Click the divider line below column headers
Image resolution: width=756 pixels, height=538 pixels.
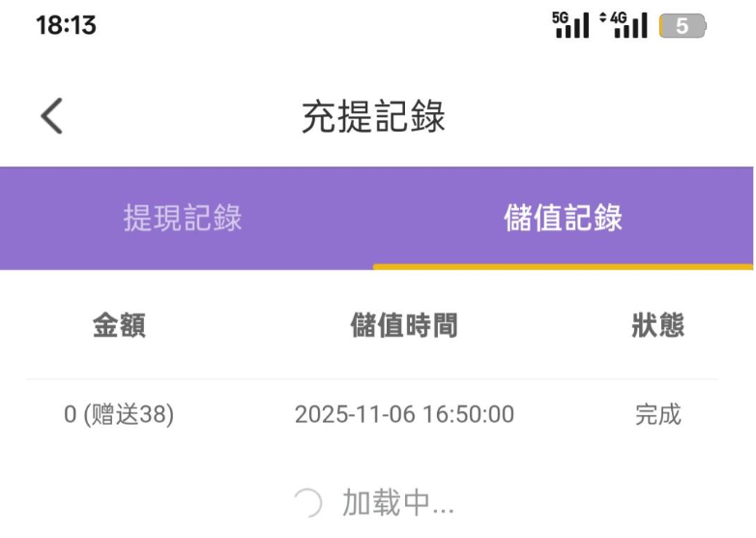(x=373, y=378)
